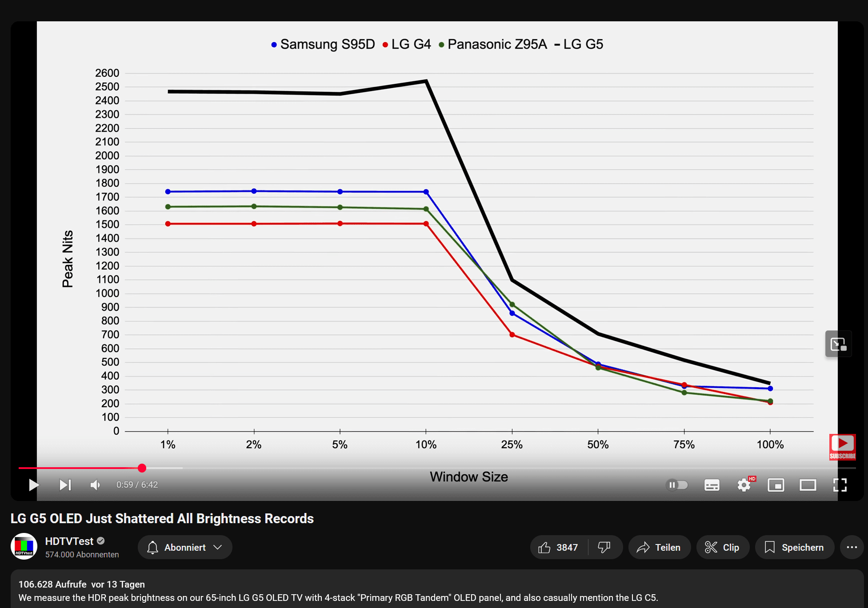Image resolution: width=868 pixels, height=608 pixels.
Task: Switch to theater mode
Action: pos(808,485)
